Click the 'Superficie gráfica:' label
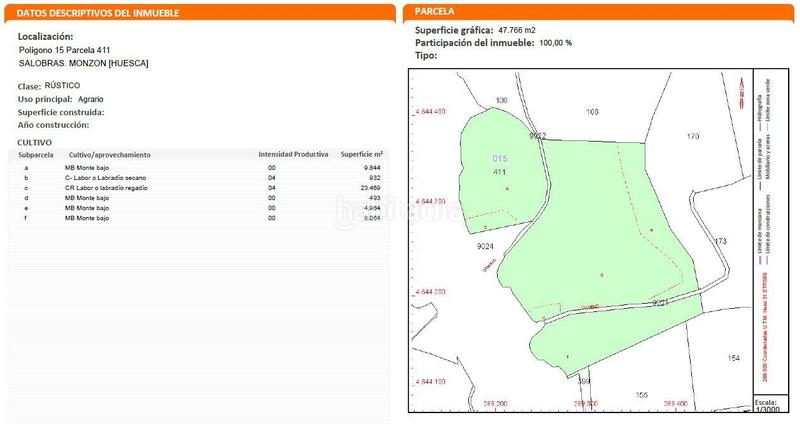Viewport: 800px width, 424px height. (x=454, y=30)
